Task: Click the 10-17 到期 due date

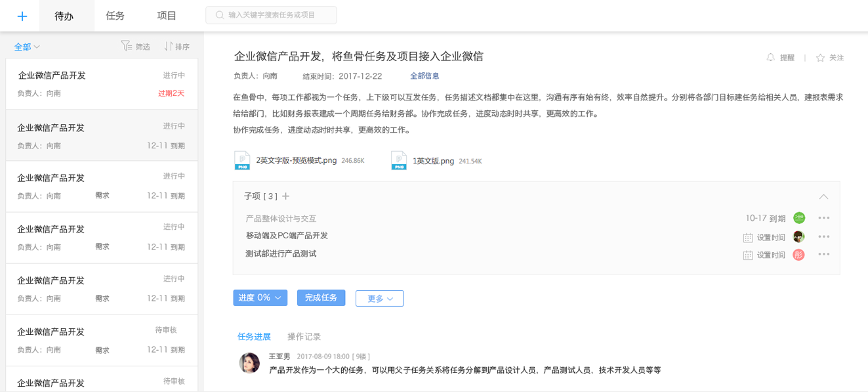Action: click(x=765, y=219)
